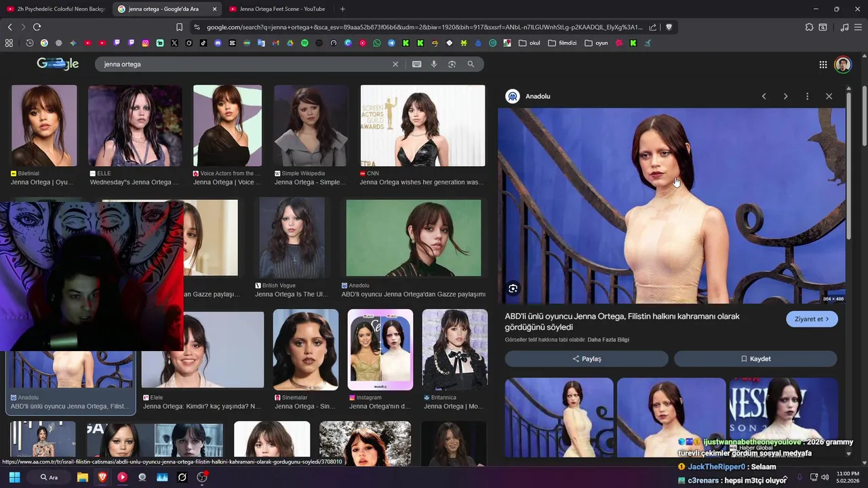Click the 'Kaydet' save button
Screen dimensions: 868x488
[x=755, y=359]
